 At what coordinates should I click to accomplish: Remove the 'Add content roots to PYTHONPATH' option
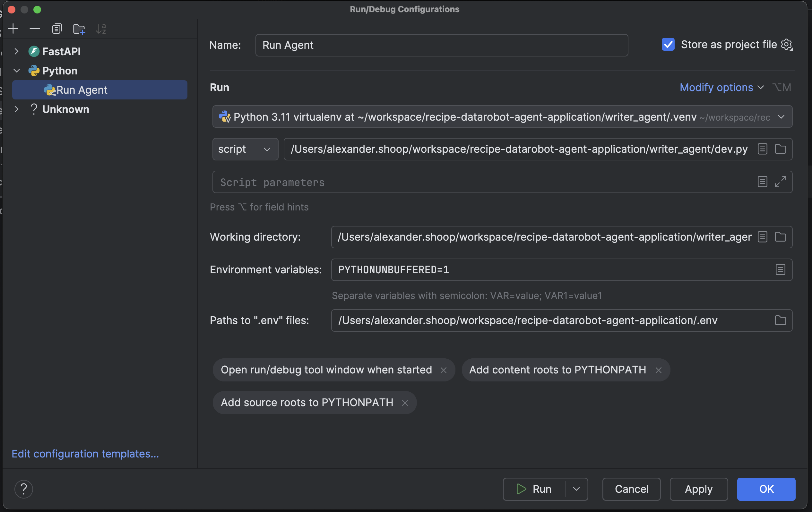click(658, 370)
